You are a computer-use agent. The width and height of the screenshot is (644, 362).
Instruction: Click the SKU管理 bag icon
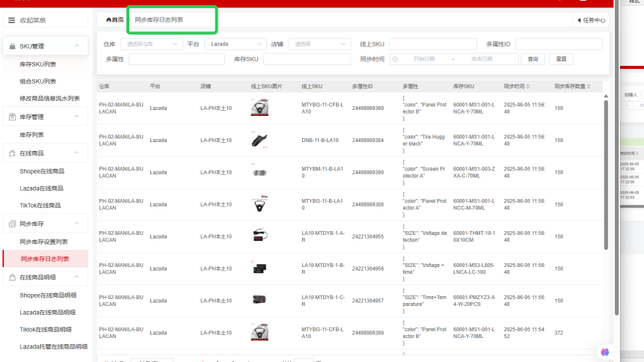point(12,46)
